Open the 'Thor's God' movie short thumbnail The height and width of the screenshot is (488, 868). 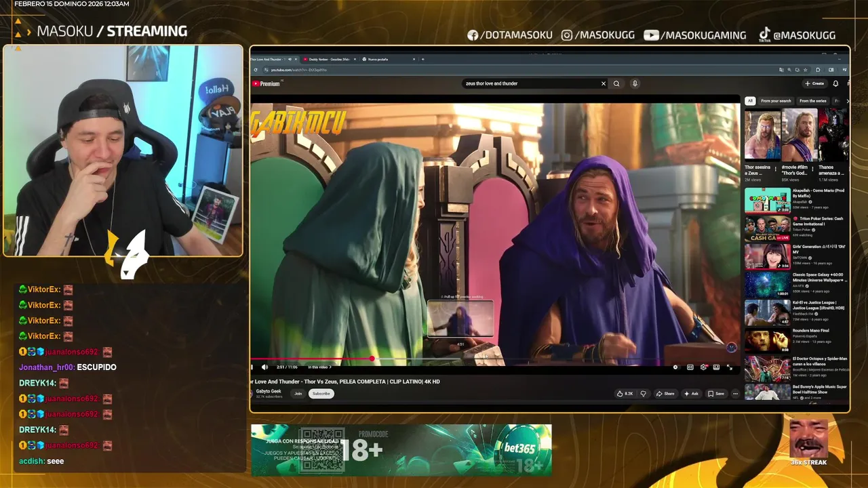click(x=799, y=134)
